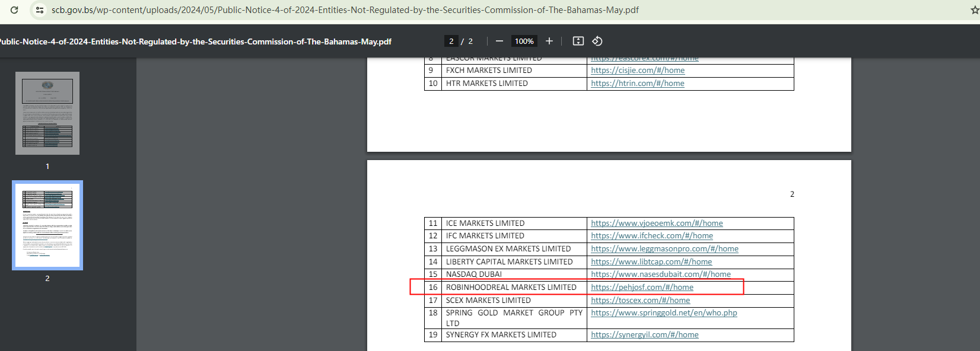Select page 2 thumbnail in sidebar

tap(47, 225)
